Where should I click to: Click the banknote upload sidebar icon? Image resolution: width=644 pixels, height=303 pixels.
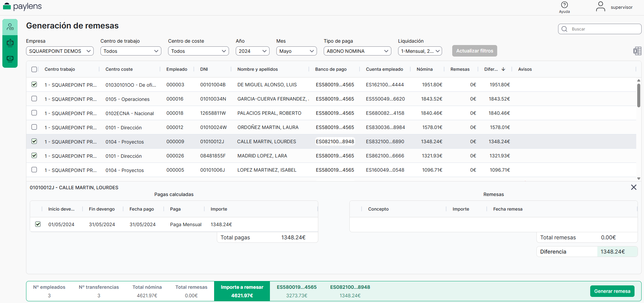point(10,43)
